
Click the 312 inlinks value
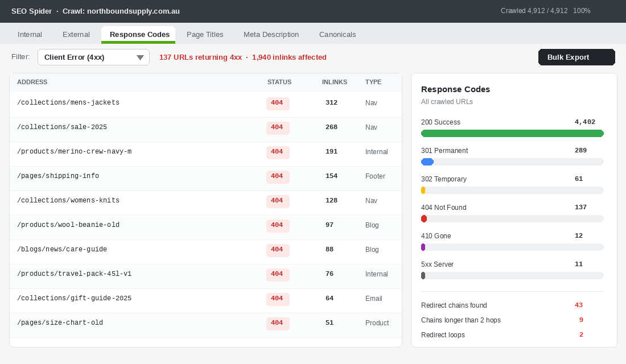coord(331,102)
